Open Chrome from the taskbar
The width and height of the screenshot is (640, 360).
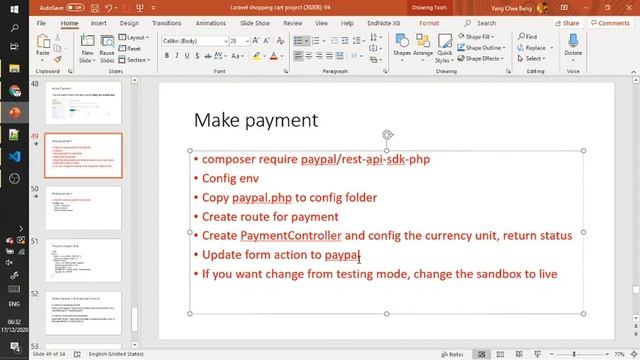tap(15, 91)
